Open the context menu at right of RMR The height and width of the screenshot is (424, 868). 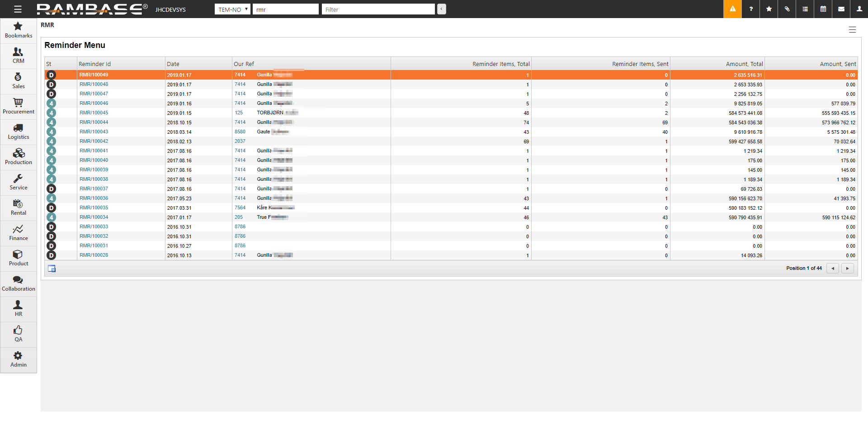click(852, 30)
